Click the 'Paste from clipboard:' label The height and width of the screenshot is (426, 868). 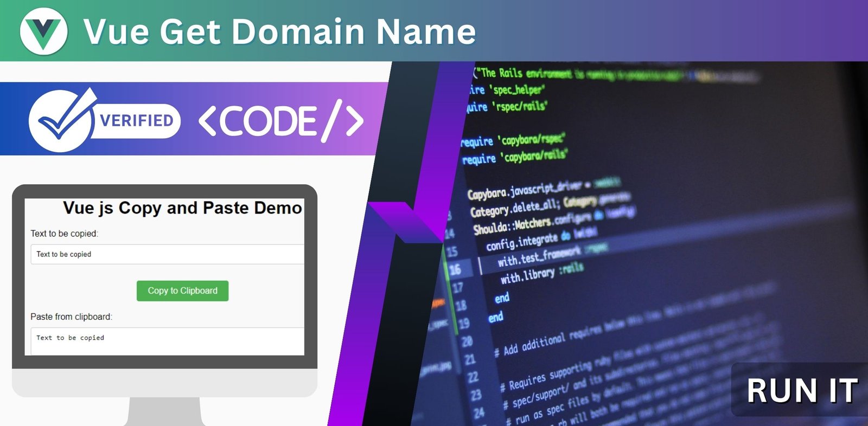pos(71,317)
